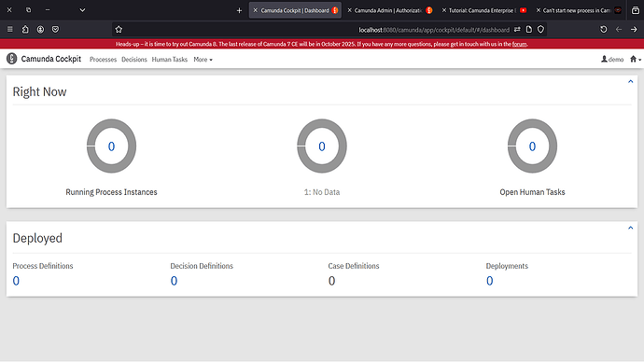644x362 pixels.
Task: Go to the Decisions page
Action: click(133, 60)
